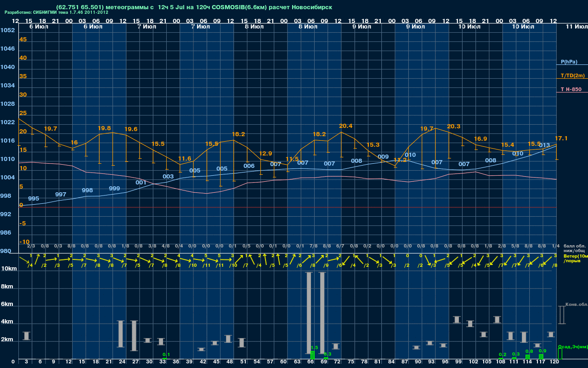Click the 5/8 cloud cover value
Image resolution: width=588 pixels, height=368 pixels.
tap(515, 246)
